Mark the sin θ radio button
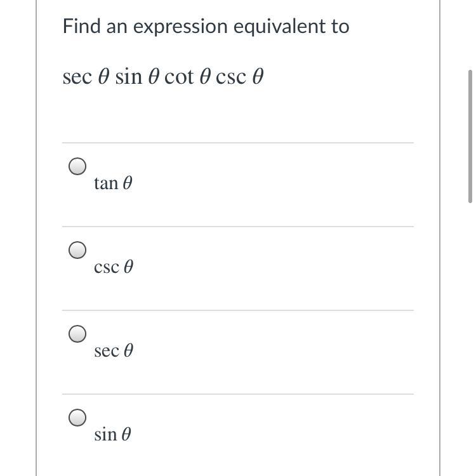The image size is (476, 476). 77,418
